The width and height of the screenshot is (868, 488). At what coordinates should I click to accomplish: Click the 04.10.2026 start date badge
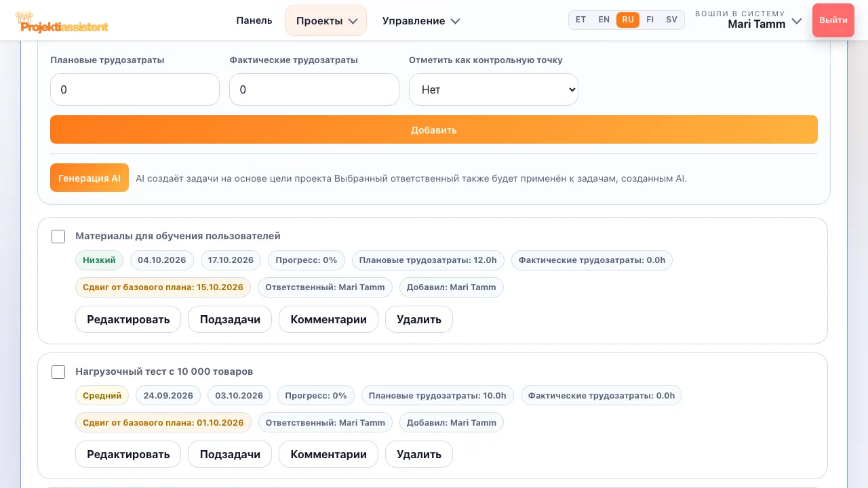tap(162, 260)
